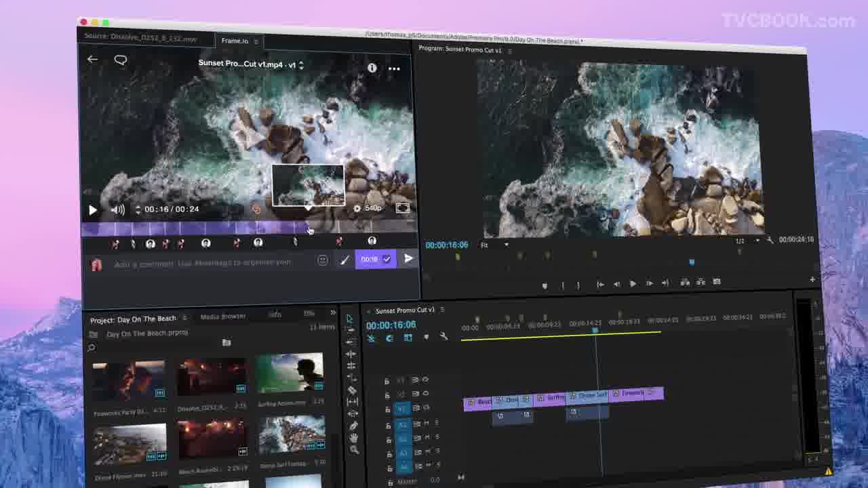The width and height of the screenshot is (868, 488).
Task: Open the emoji picker for comments
Action: pyautogui.click(x=323, y=260)
